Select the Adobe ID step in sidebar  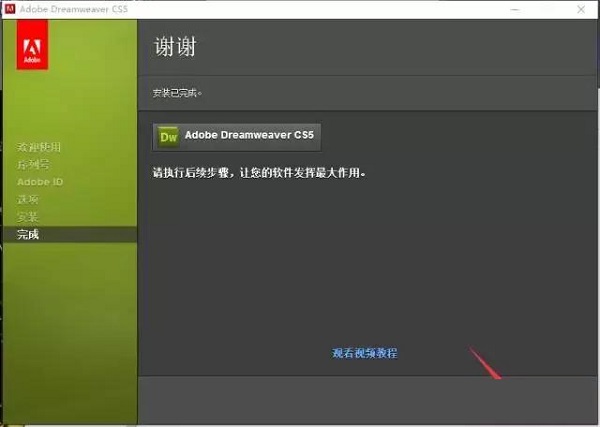pos(40,182)
